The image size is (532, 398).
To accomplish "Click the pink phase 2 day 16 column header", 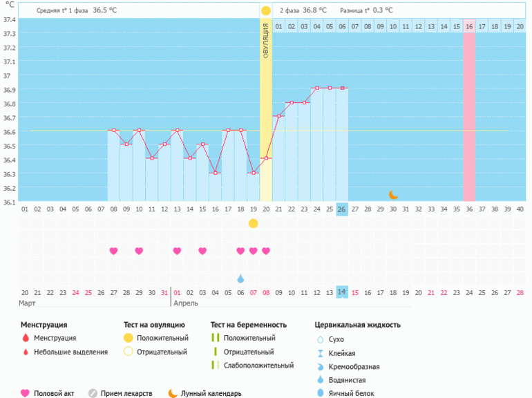I will pos(469,26).
